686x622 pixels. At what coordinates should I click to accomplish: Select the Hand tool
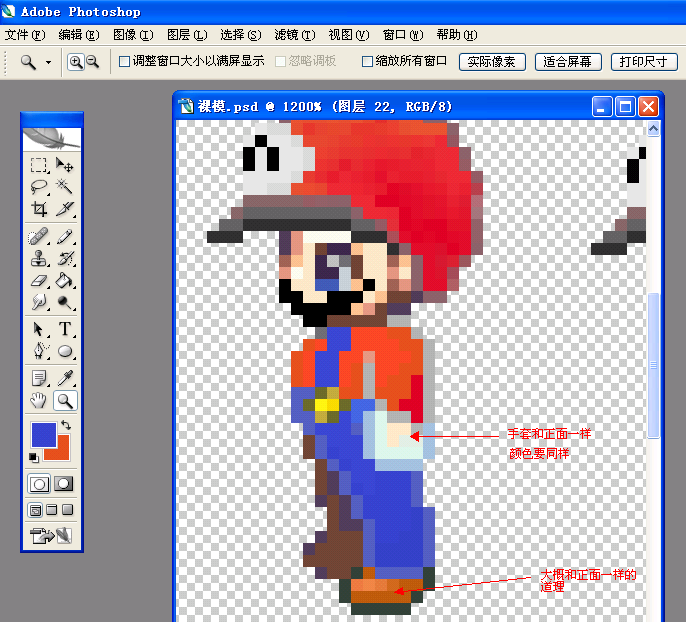click(x=38, y=400)
